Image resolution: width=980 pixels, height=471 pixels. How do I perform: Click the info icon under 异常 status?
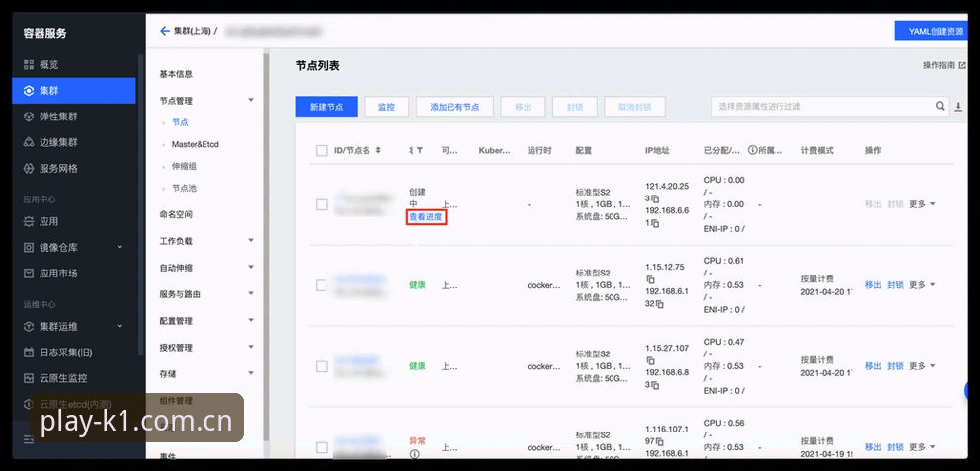pyautogui.click(x=414, y=454)
